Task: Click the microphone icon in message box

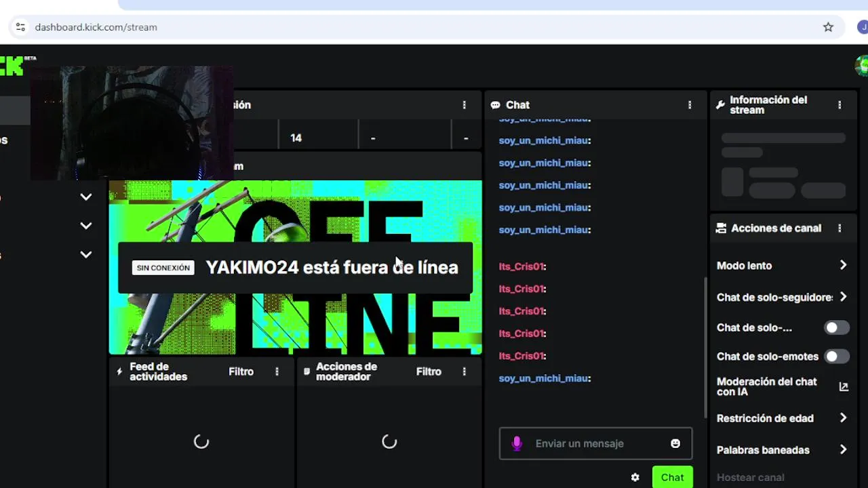Action: [x=517, y=443]
